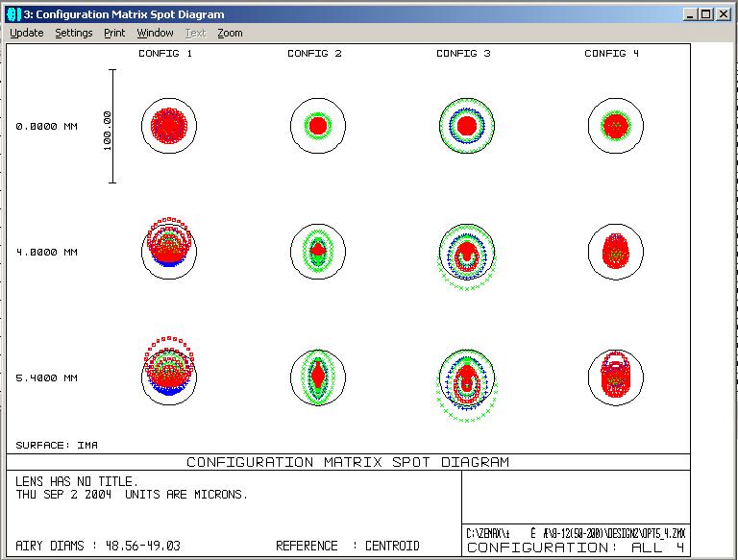Minimize the Spot Diagram window
This screenshot has height=560, width=738.
[x=690, y=14]
